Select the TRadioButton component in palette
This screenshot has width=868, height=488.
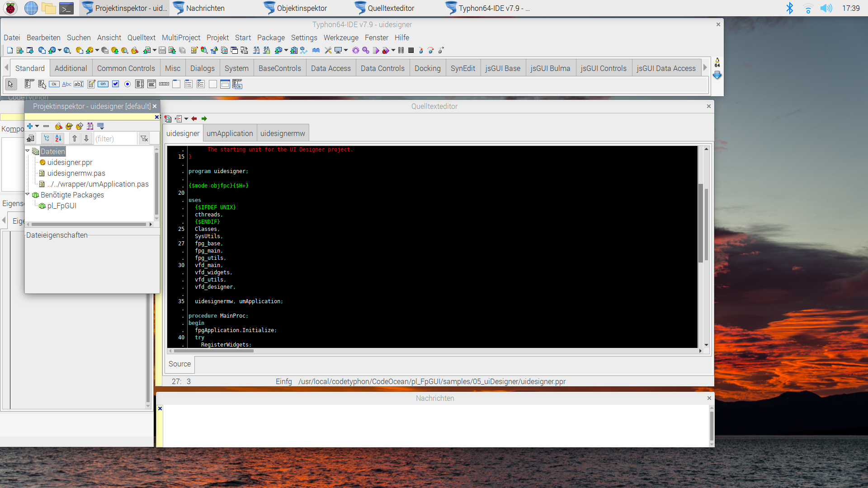click(x=127, y=84)
